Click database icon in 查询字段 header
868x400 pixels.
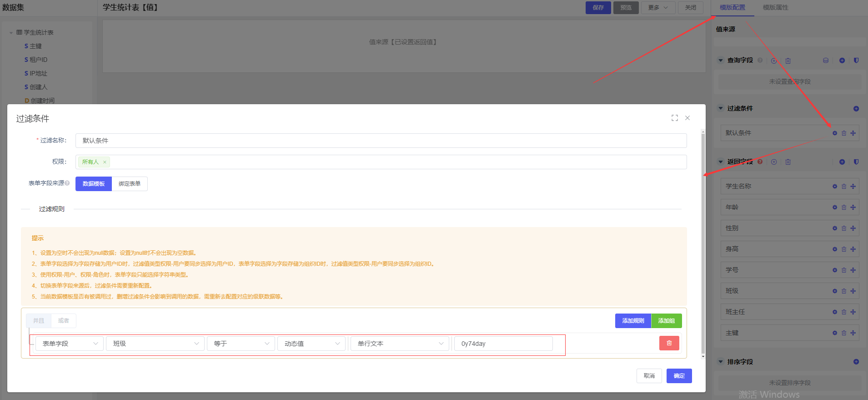point(825,61)
